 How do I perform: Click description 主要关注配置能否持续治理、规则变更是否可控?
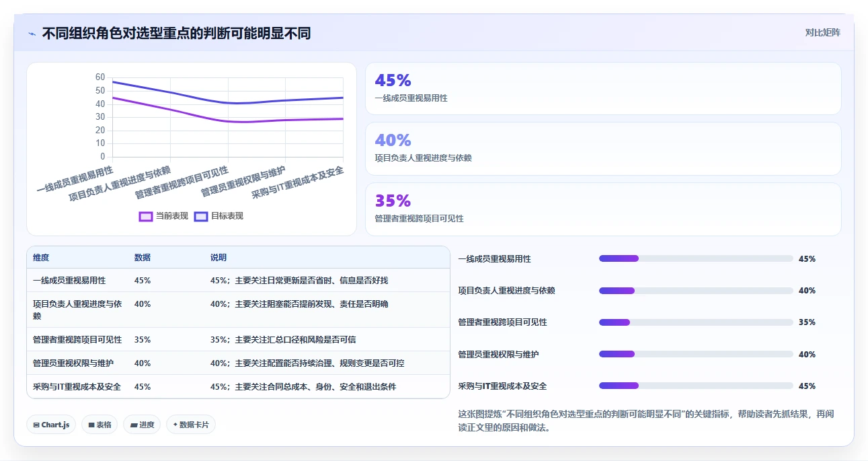[x=319, y=363]
